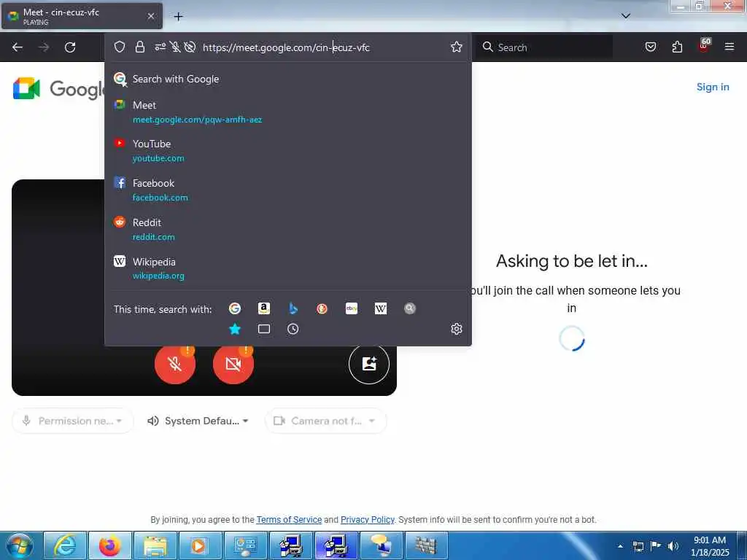Click the Firefox back arrow button
The height and width of the screenshot is (560, 747).
[x=18, y=47]
